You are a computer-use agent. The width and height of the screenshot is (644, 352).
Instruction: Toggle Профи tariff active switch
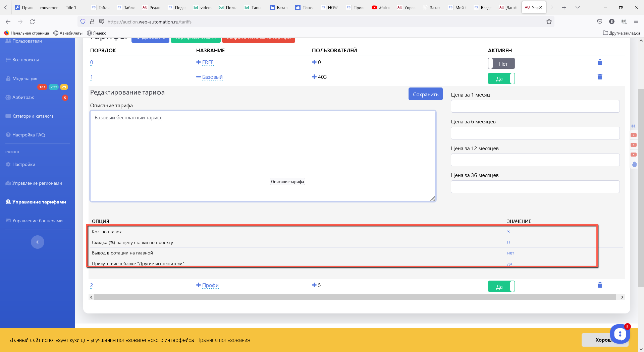[501, 287]
